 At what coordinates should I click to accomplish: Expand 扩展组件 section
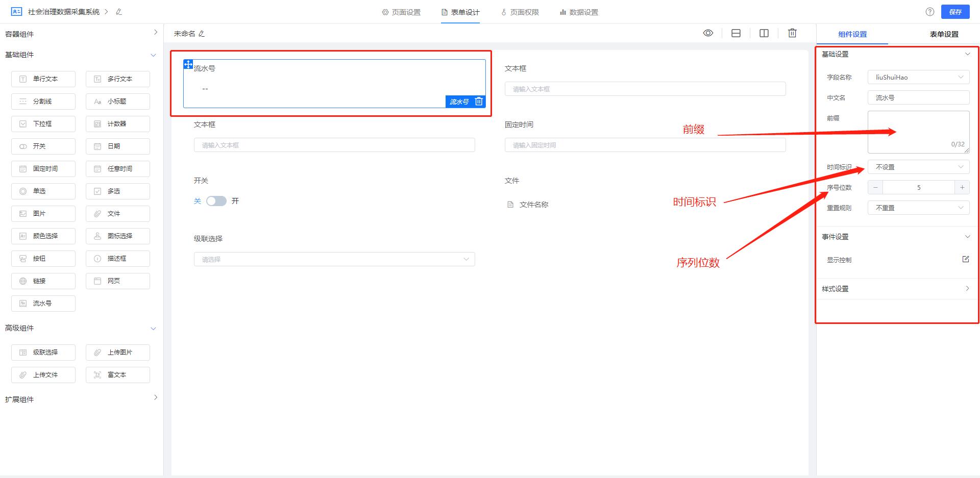[156, 397]
